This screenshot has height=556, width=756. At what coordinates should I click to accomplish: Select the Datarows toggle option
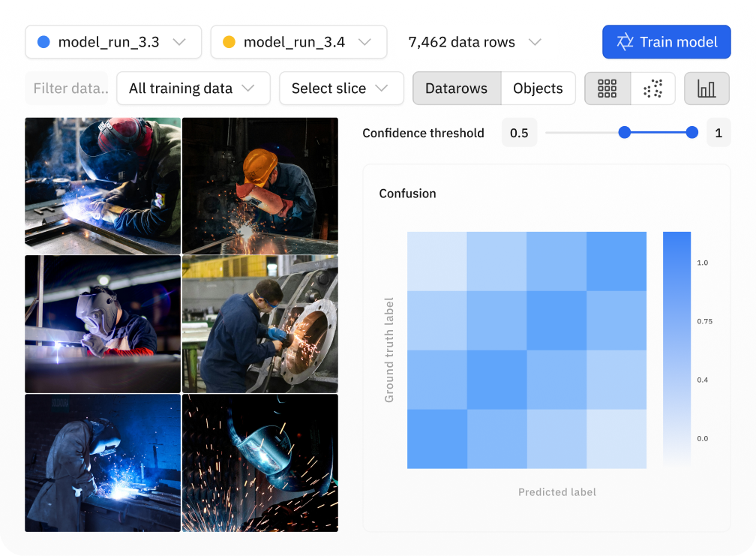click(456, 89)
